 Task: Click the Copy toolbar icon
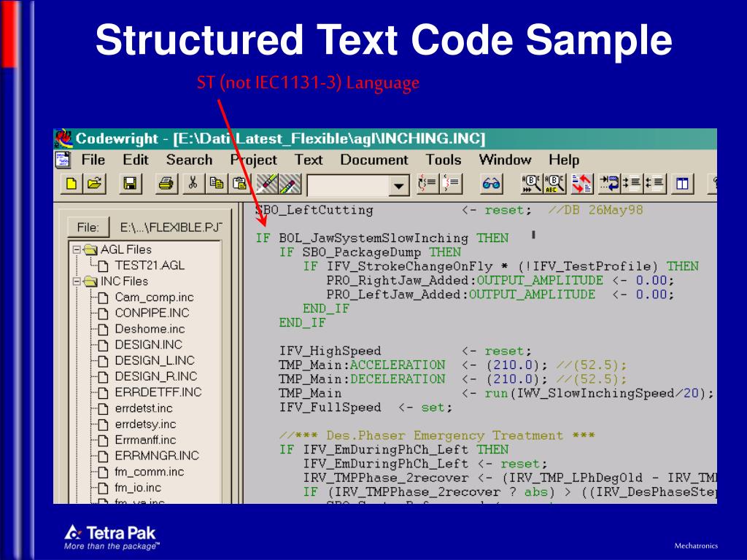tap(217, 184)
